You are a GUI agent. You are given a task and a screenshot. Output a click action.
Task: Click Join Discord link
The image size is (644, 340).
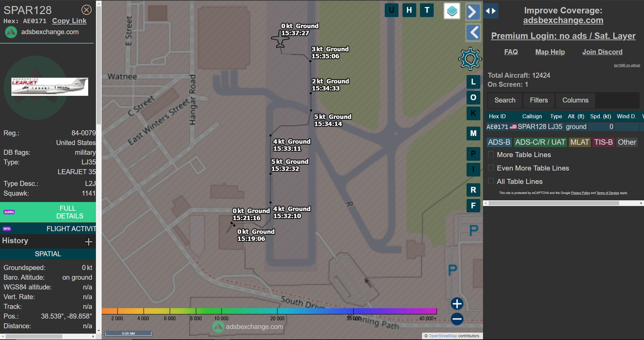click(x=602, y=52)
